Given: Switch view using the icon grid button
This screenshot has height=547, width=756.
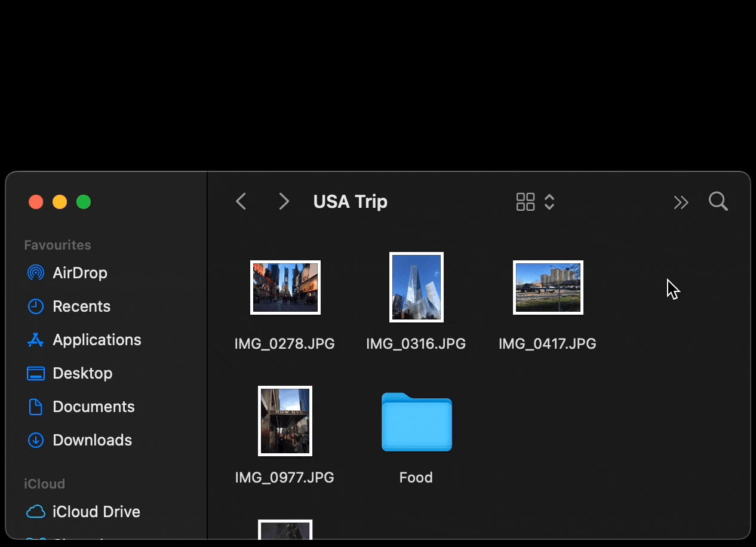Looking at the screenshot, I should point(525,202).
